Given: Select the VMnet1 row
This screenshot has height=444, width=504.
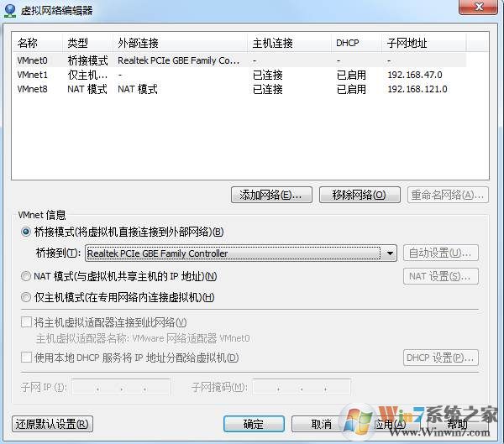Looking at the screenshot, I should [x=239, y=75].
